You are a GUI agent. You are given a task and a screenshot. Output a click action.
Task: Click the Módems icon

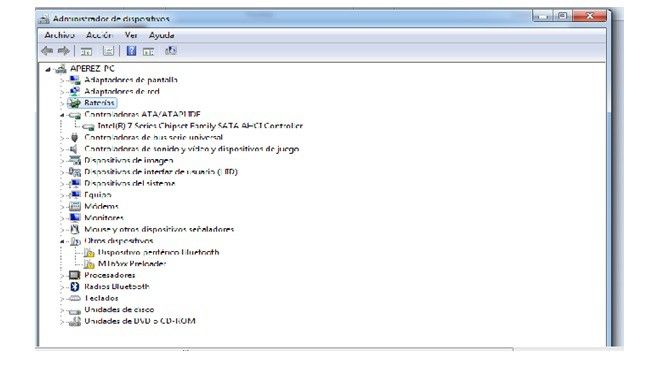pos(75,206)
